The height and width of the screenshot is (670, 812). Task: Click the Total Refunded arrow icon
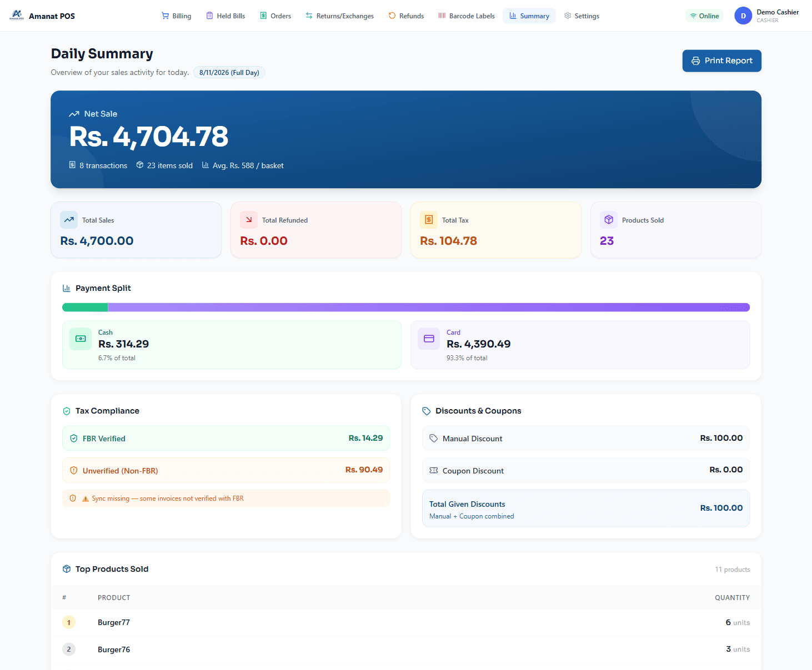249,220
